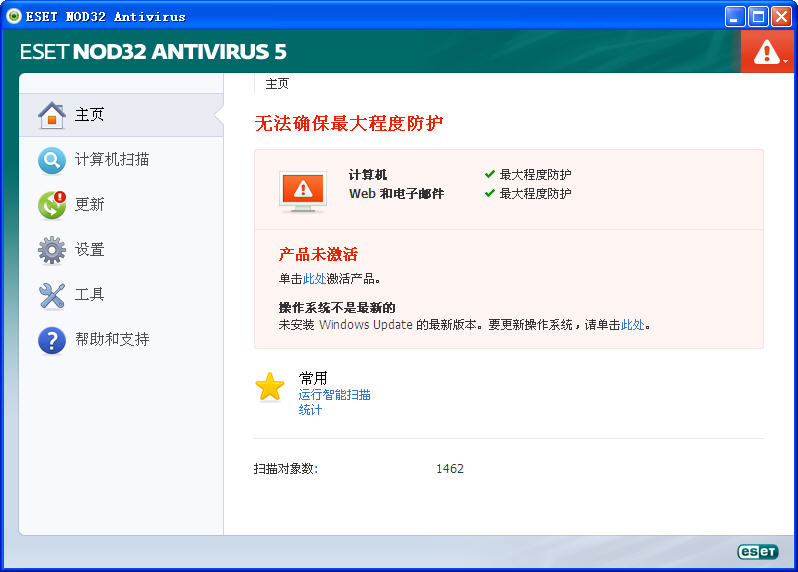Image resolution: width=798 pixels, height=572 pixels.
Task: Click the question mark icon for 帮助和支持
Action: (x=52, y=340)
